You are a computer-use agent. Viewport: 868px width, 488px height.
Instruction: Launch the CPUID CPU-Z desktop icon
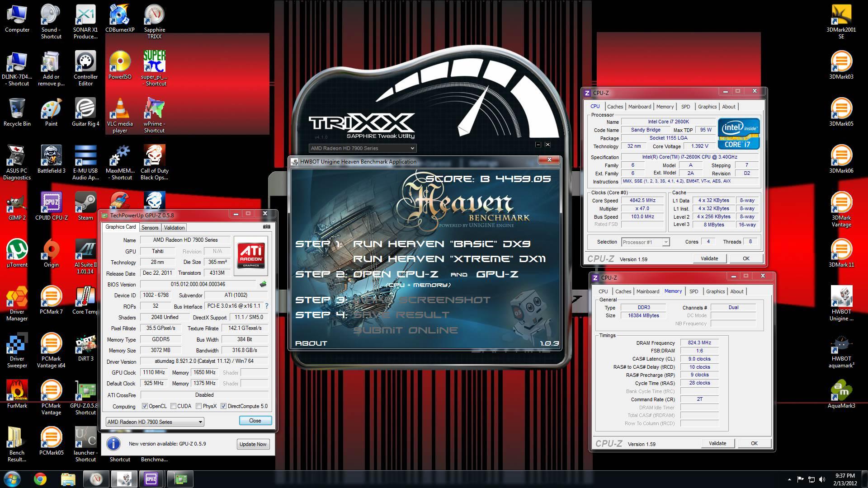click(51, 206)
